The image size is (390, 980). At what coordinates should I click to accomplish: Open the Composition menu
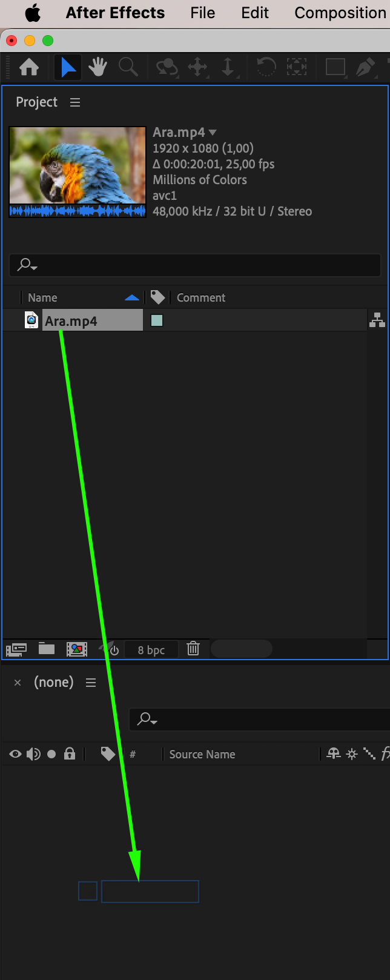pyautogui.click(x=340, y=13)
